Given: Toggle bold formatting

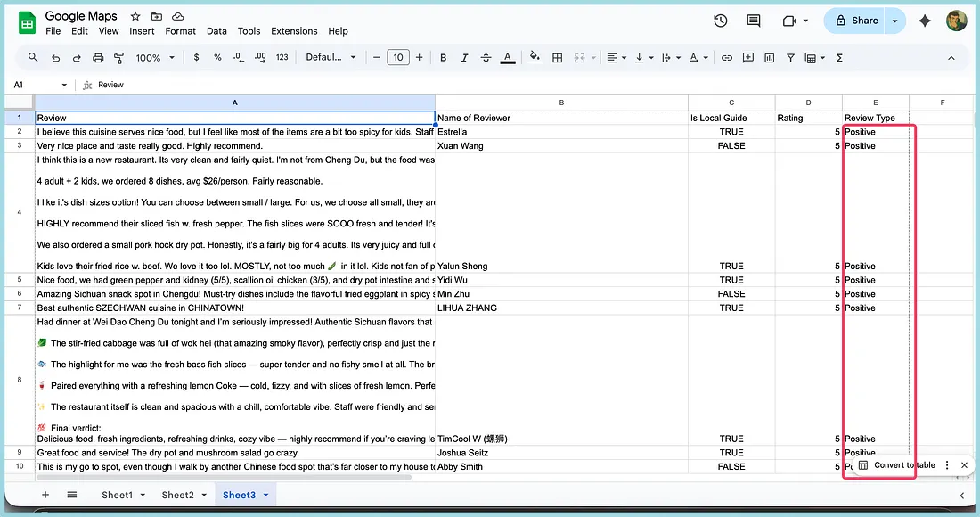Looking at the screenshot, I should (x=444, y=57).
